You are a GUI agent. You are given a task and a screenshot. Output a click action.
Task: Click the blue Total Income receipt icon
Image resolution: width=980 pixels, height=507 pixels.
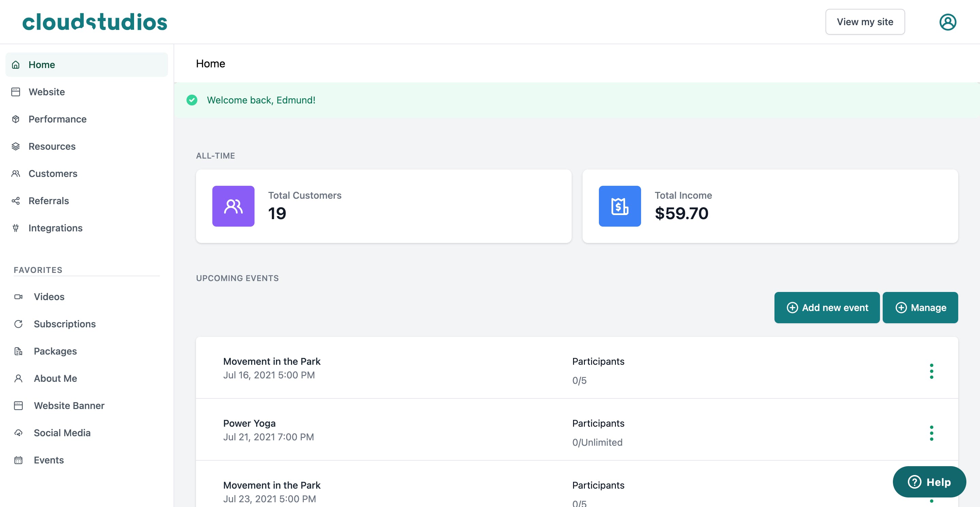[619, 206]
